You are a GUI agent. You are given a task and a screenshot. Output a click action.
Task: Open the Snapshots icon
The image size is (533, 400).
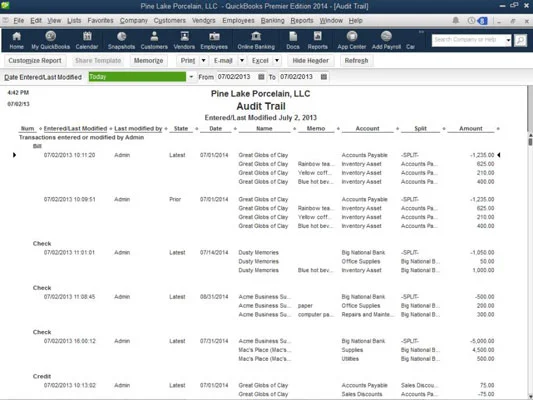click(121, 40)
